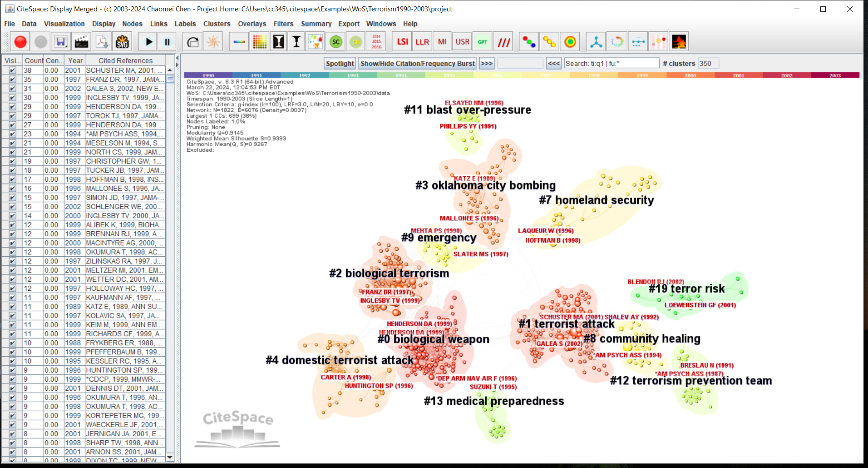This screenshot has height=468, width=868.
Task: Click the Spotlight button
Action: pyautogui.click(x=340, y=64)
